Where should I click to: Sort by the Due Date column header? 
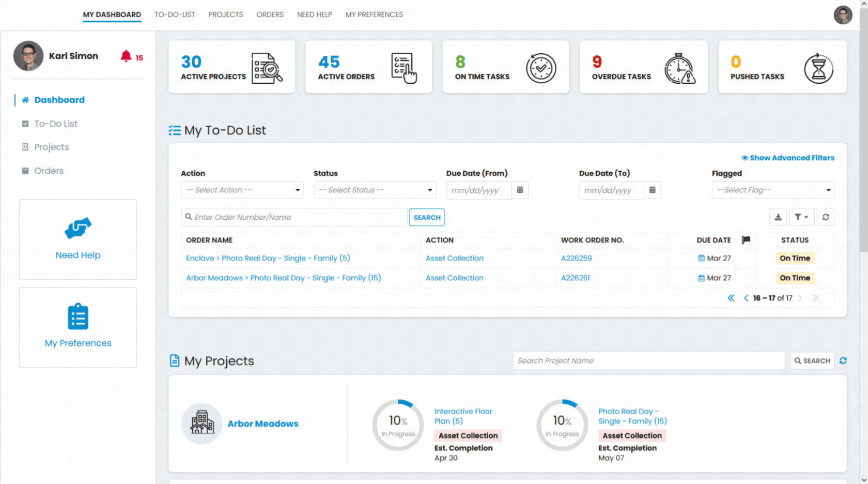click(714, 240)
